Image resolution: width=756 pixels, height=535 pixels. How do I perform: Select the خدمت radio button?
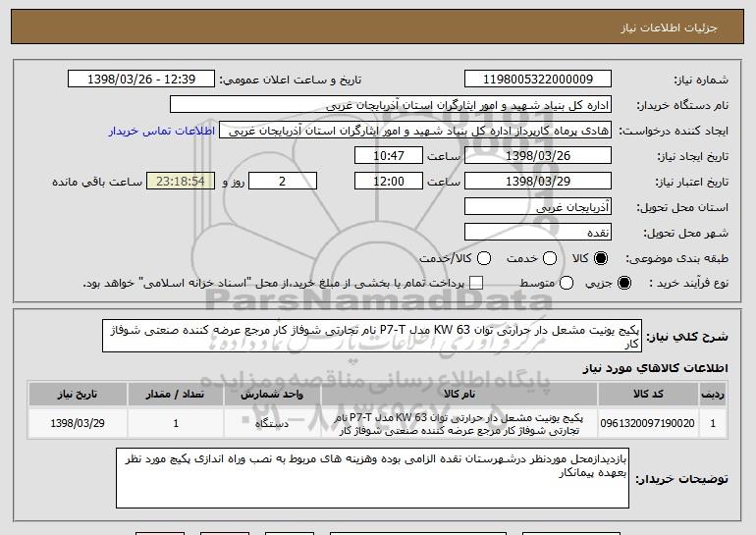550,258
